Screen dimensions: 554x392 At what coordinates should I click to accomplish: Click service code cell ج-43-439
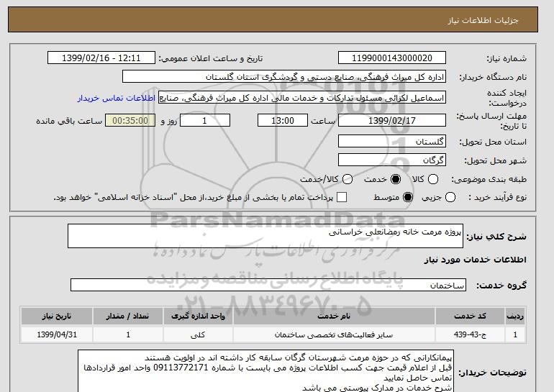[470, 334]
